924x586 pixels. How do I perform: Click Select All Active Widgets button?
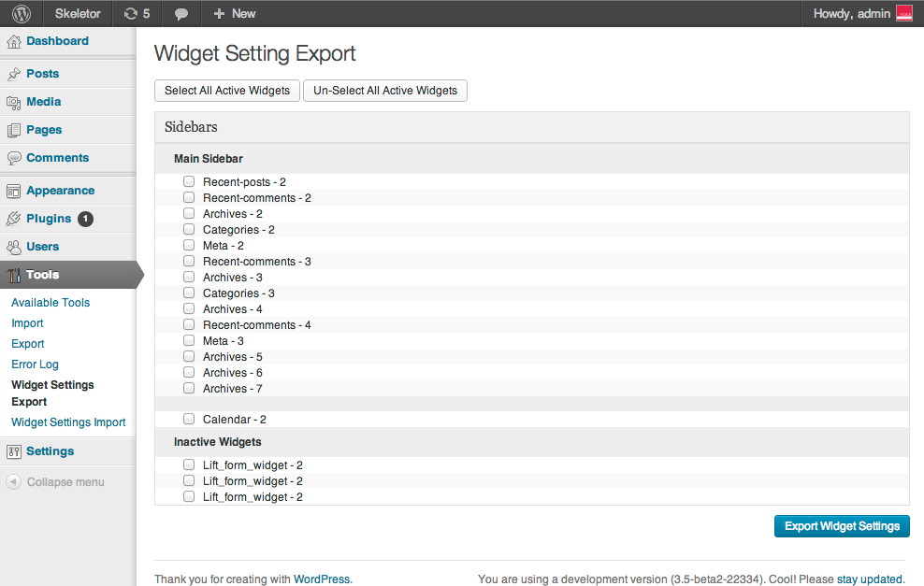227,91
